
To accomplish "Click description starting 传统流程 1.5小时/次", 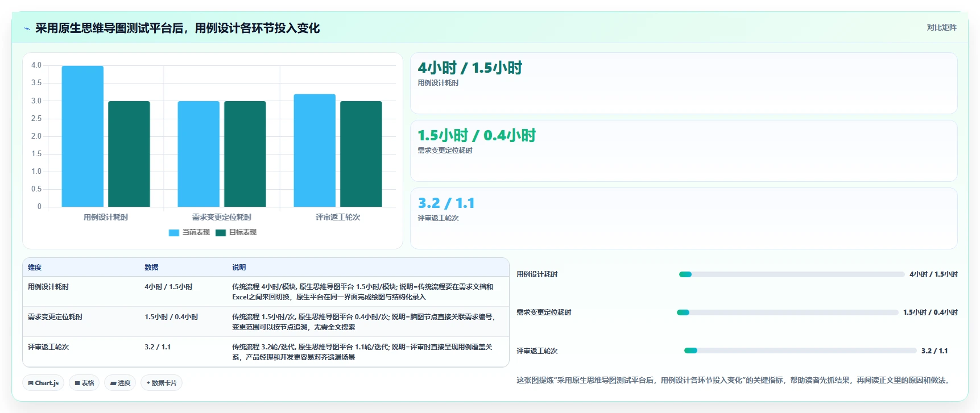I will (x=364, y=322).
